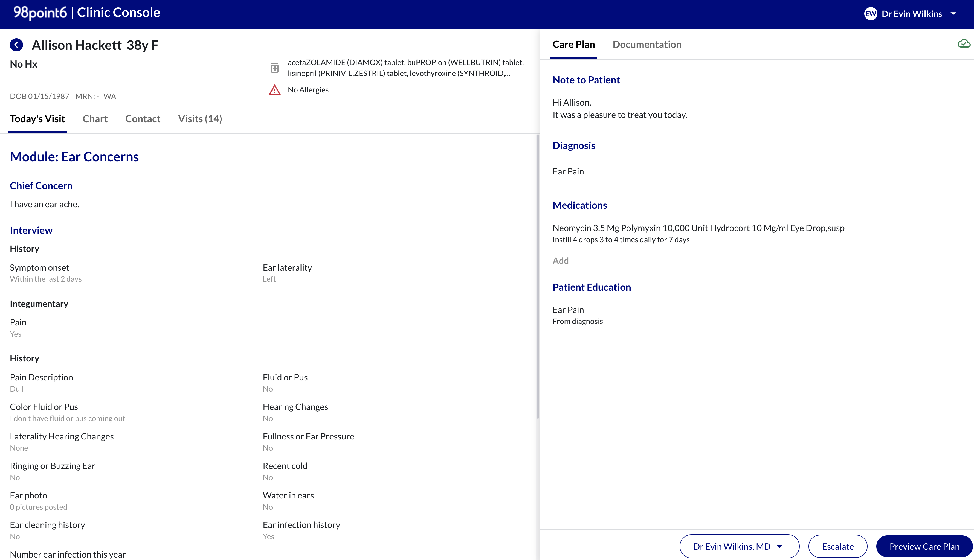
Task: Click the EW user avatar icon
Action: (870, 14)
